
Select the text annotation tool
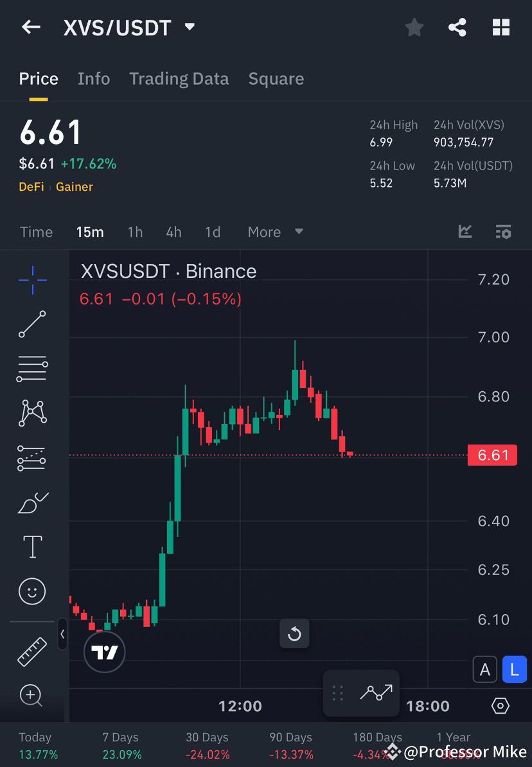point(32,546)
